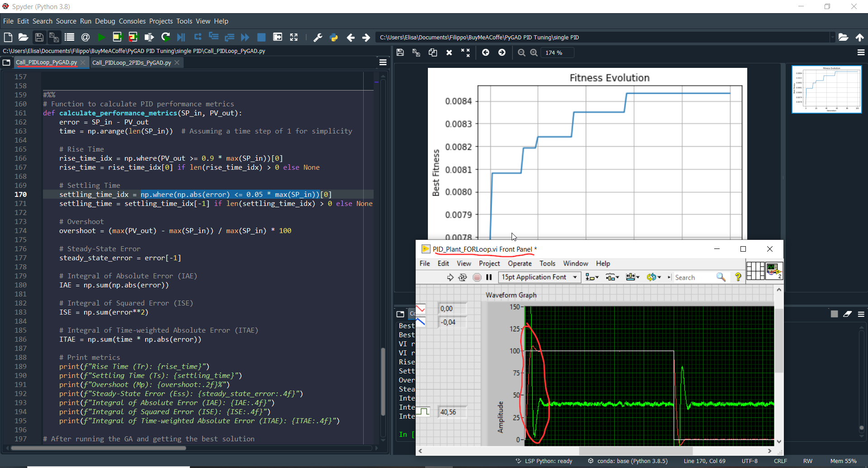The width and height of the screenshot is (868, 468).
Task: Browse for a working directory
Action: click(843, 37)
